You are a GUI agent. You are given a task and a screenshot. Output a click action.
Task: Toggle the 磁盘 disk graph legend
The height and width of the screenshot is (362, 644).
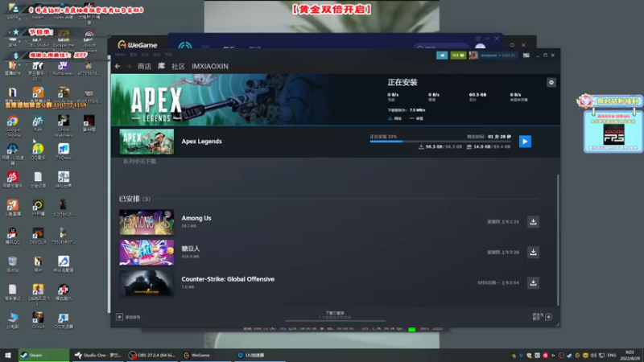pyautogui.click(x=416, y=118)
